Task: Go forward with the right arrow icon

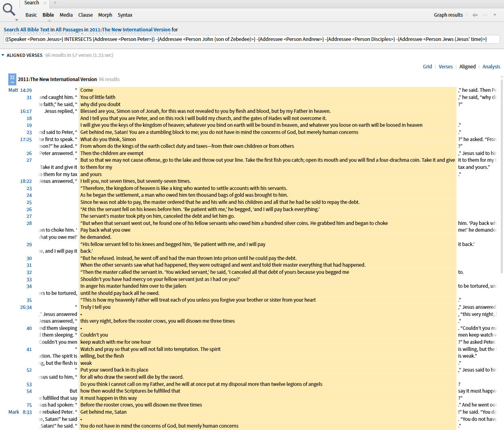Action: coord(485,15)
